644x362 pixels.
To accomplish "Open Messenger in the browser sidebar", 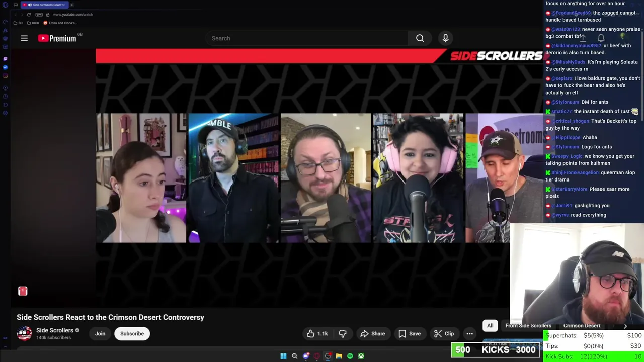I will click(x=5, y=67).
